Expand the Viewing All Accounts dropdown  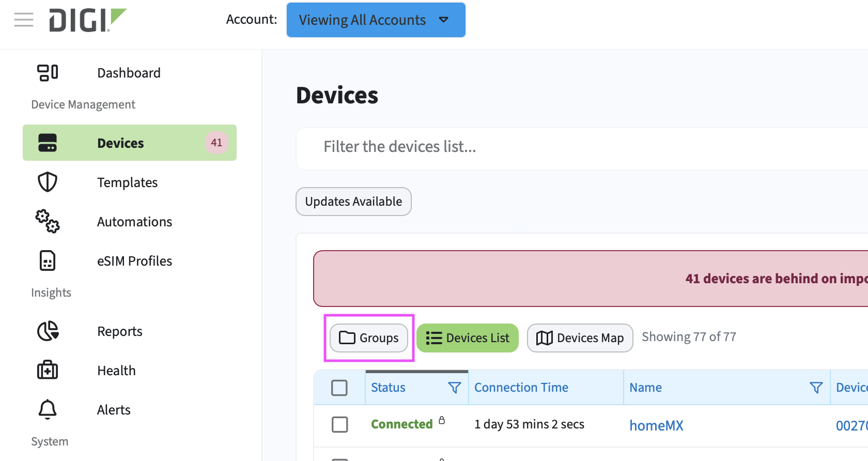click(x=376, y=20)
